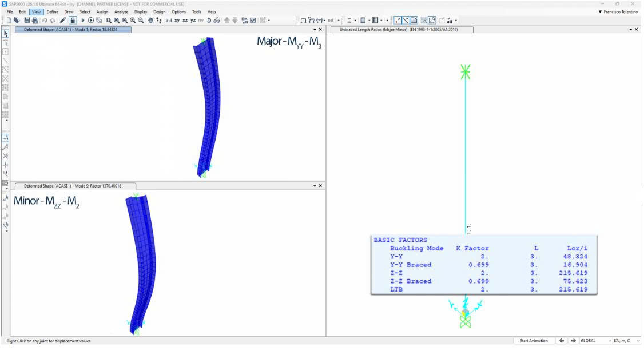Click the Undo arrow icon

pyautogui.click(x=45, y=21)
